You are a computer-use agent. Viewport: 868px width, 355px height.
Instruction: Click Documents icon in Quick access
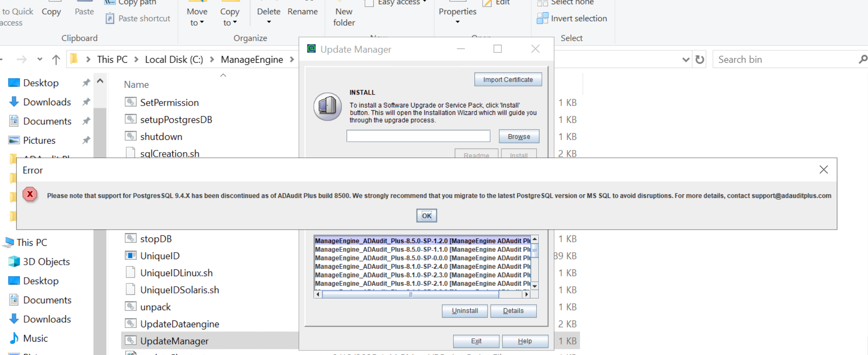click(x=14, y=121)
